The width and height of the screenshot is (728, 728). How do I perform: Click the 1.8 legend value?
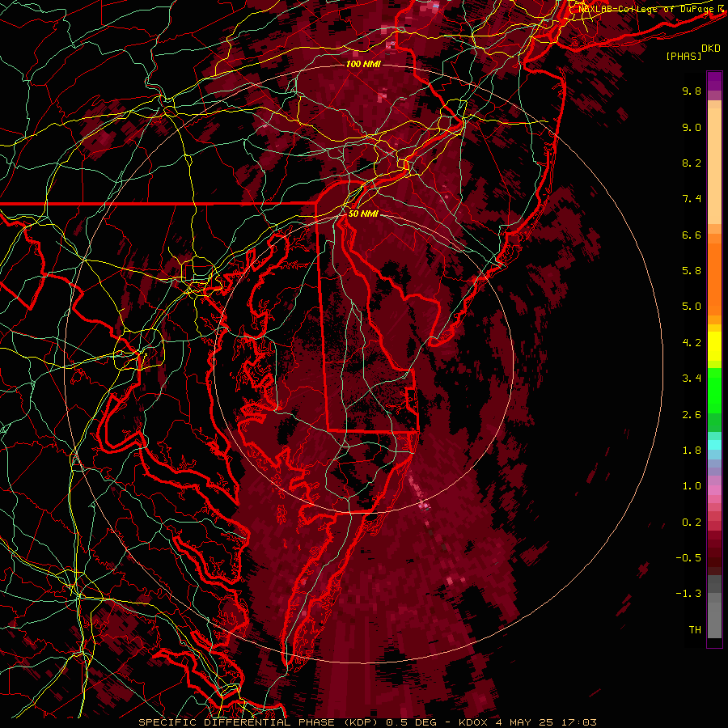tap(692, 451)
